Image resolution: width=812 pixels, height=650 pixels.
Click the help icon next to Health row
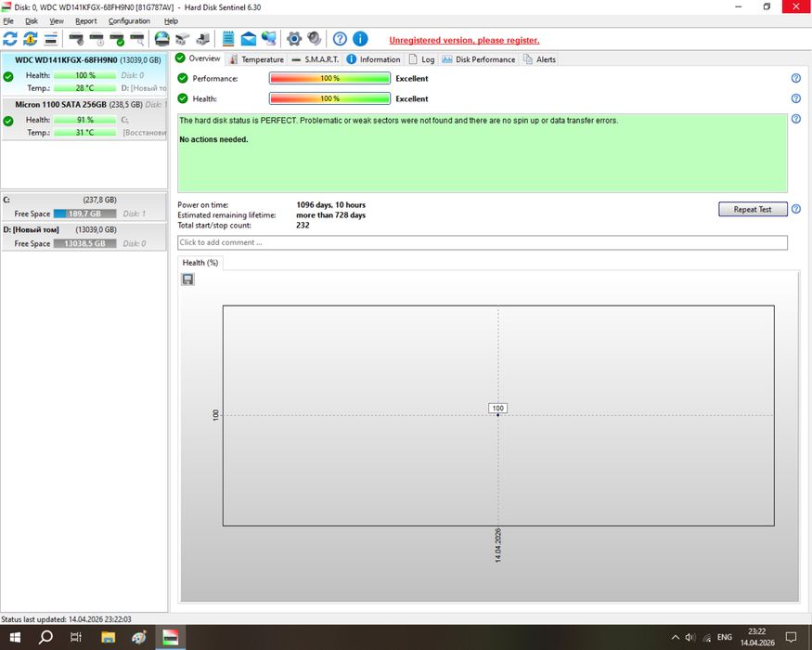point(796,98)
